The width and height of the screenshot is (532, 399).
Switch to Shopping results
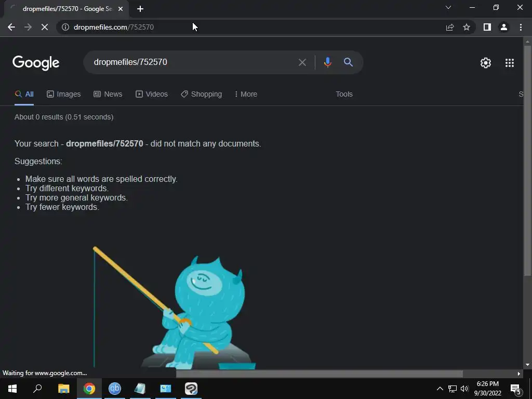point(201,95)
